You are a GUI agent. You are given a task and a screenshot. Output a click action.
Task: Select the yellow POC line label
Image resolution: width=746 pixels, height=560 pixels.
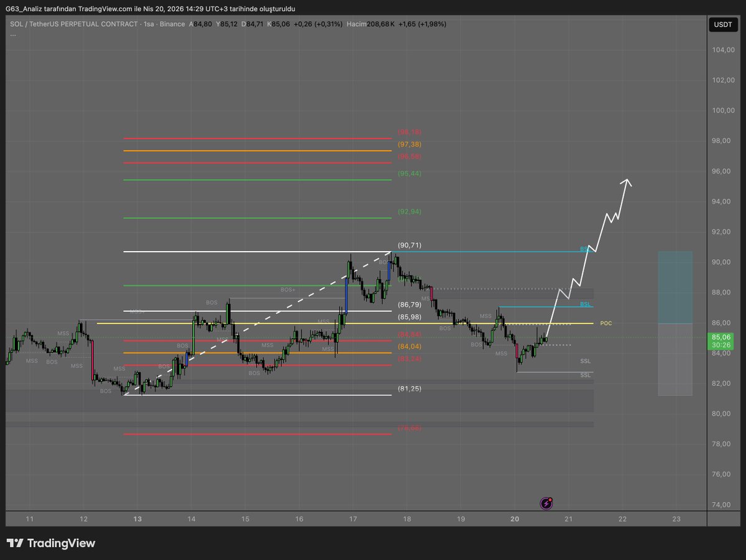pyautogui.click(x=606, y=324)
